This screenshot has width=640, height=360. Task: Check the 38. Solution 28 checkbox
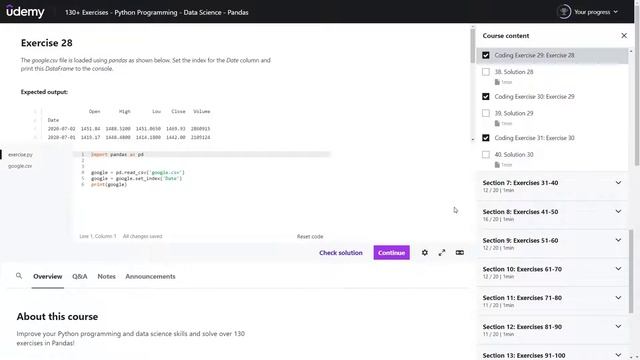[x=486, y=72]
